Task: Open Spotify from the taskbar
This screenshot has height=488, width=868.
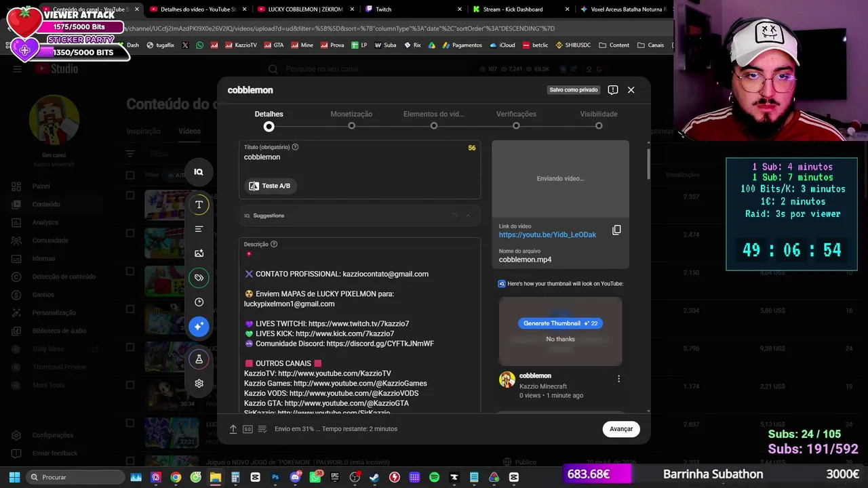Action: point(434,477)
